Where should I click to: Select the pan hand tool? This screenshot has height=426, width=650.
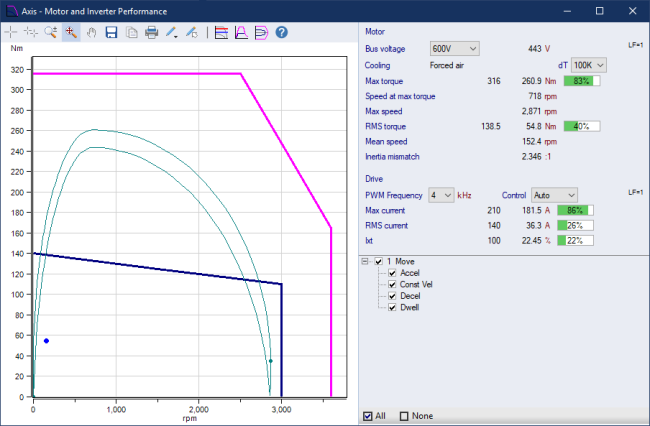[x=90, y=32]
